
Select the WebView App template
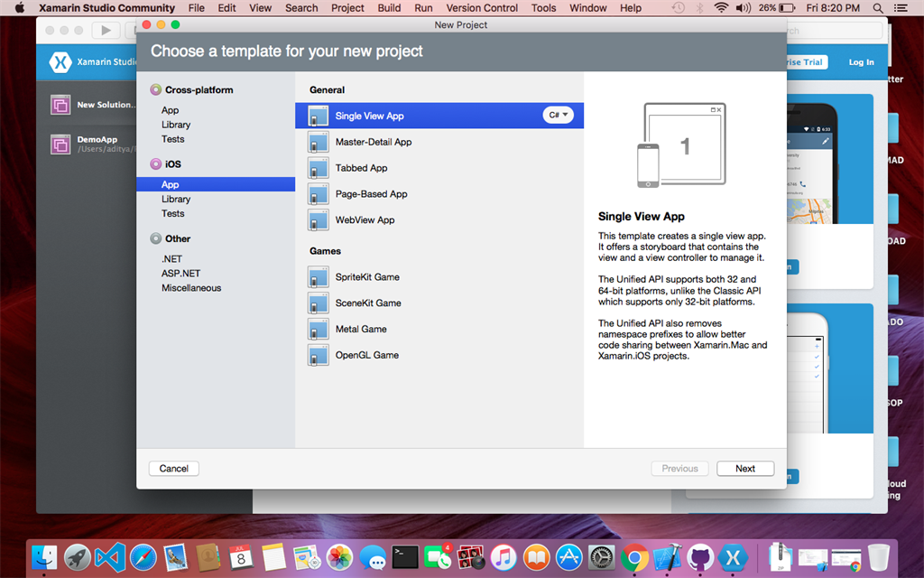[x=439, y=219]
